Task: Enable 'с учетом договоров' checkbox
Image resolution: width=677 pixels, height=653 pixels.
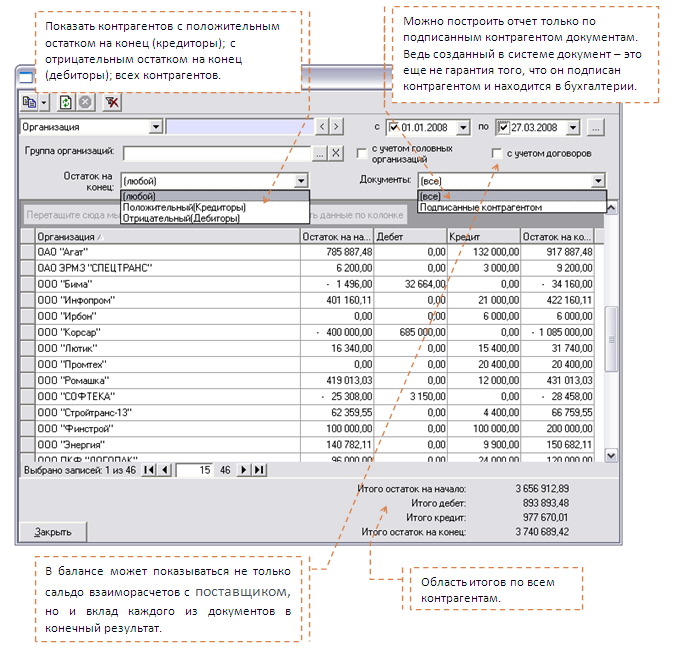Action: click(497, 153)
